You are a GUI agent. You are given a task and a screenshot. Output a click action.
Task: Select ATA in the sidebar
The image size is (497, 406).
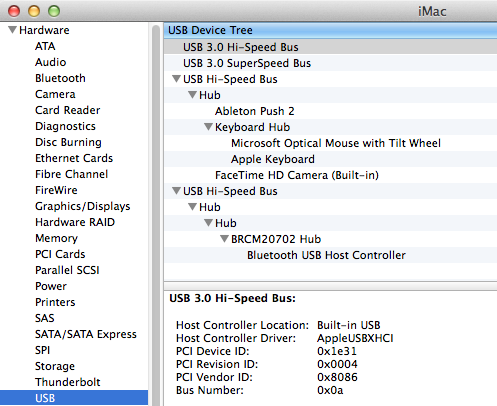coord(45,46)
